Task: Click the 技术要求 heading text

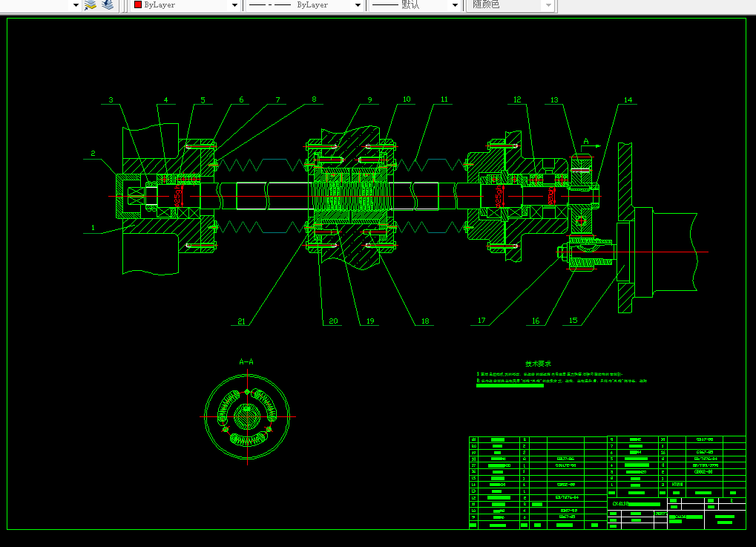Action: click(538, 364)
